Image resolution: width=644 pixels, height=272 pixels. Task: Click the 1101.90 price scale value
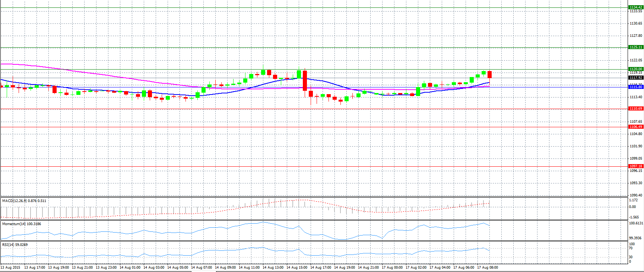point(636,146)
